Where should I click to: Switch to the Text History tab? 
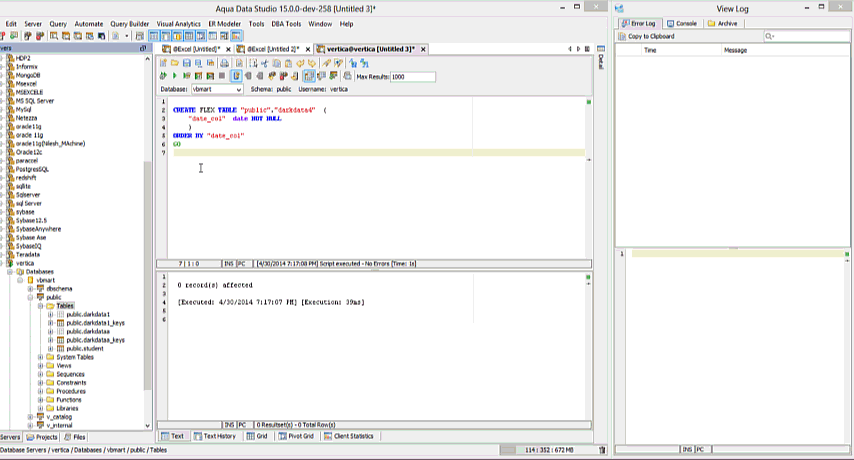[215, 436]
